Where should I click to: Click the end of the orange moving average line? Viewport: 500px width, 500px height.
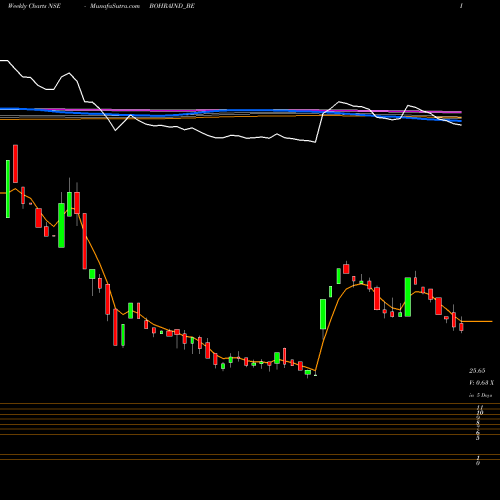492,321
